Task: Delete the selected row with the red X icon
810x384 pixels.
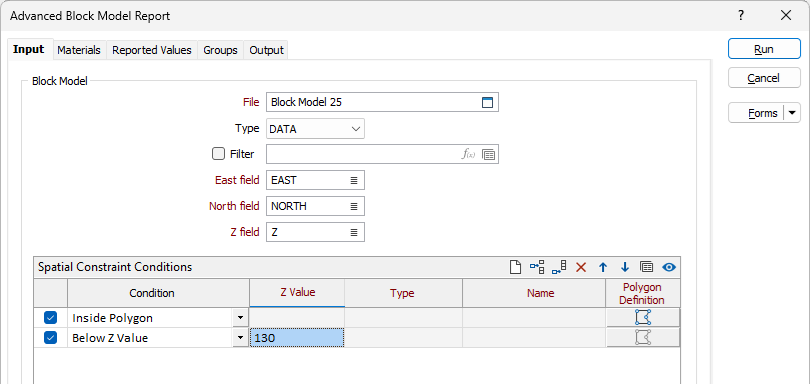Action: (x=581, y=267)
